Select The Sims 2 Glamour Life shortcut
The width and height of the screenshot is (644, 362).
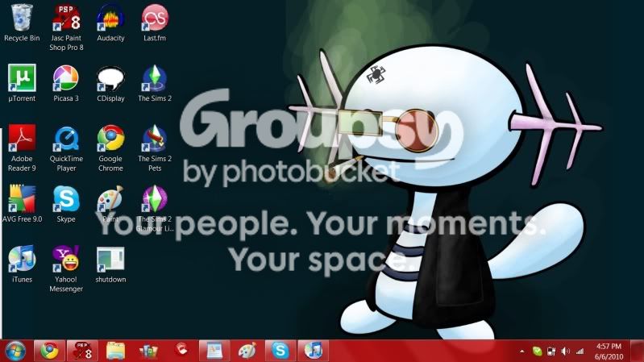[x=155, y=209]
